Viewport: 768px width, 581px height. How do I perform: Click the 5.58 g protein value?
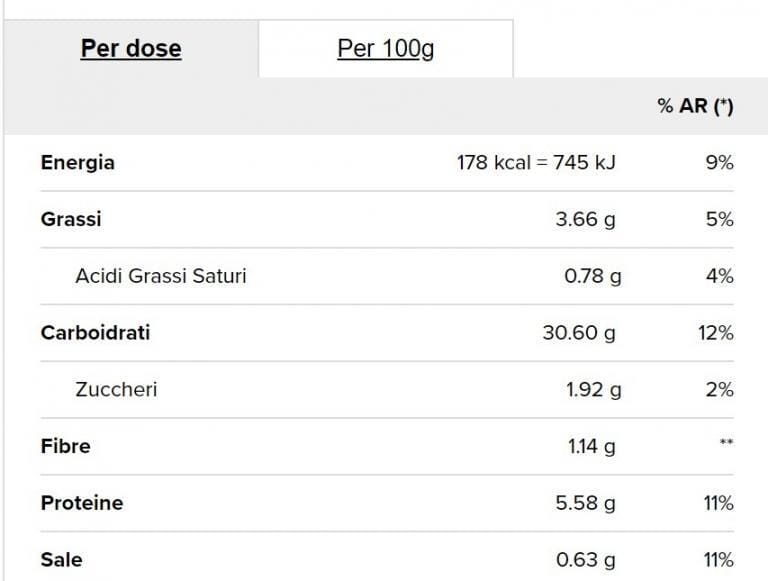(x=585, y=503)
